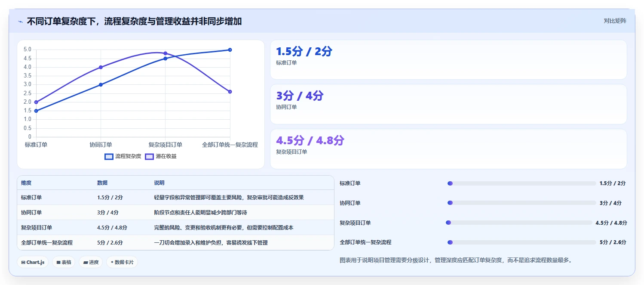Click the 潜在收益 point at 复杂项目订单
This screenshot has height=285, width=644.
(x=166, y=53)
